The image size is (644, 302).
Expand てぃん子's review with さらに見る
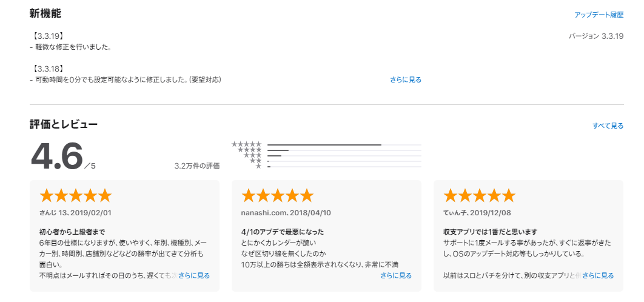[x=598, y=275]
